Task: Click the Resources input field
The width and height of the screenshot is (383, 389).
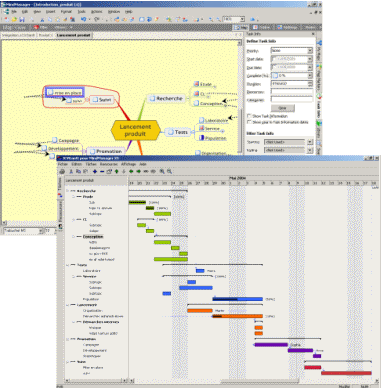Action: click(x=292, y=92)
